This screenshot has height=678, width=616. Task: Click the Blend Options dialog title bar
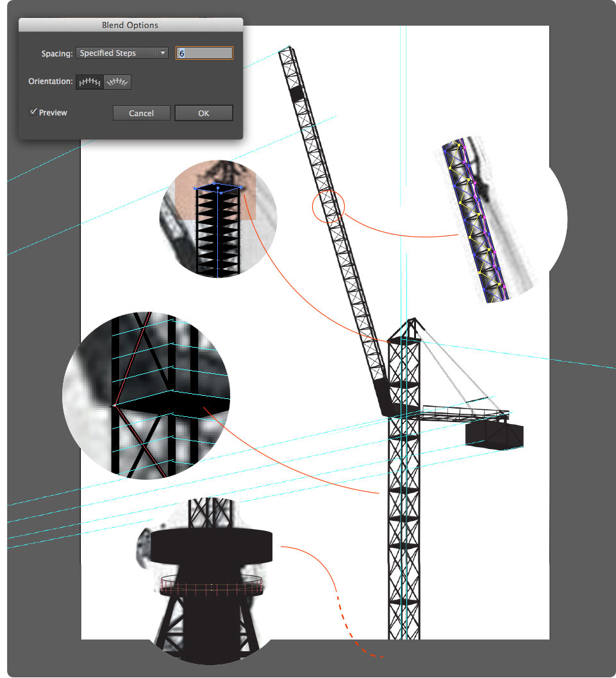click(x=130, y=25)
